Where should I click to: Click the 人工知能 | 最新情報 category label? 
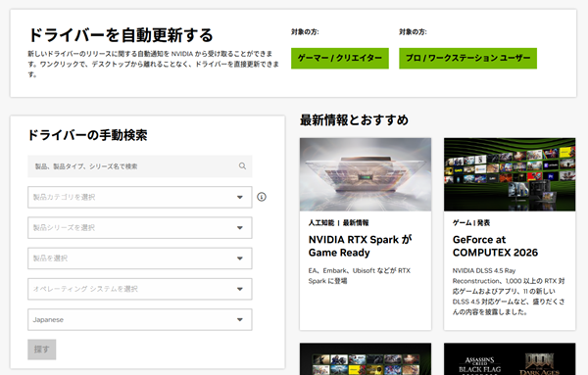[338, 223]
